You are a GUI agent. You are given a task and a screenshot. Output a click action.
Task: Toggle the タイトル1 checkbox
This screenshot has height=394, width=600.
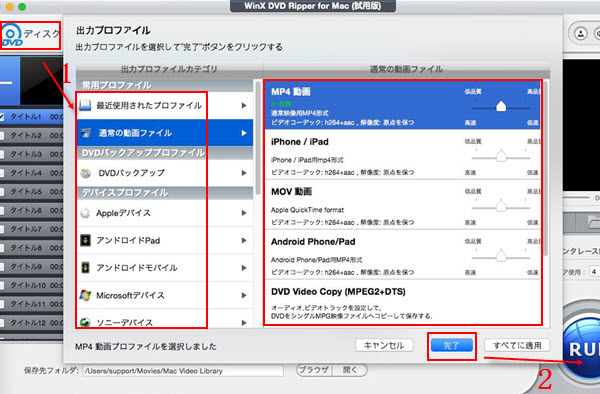[2, 117]
